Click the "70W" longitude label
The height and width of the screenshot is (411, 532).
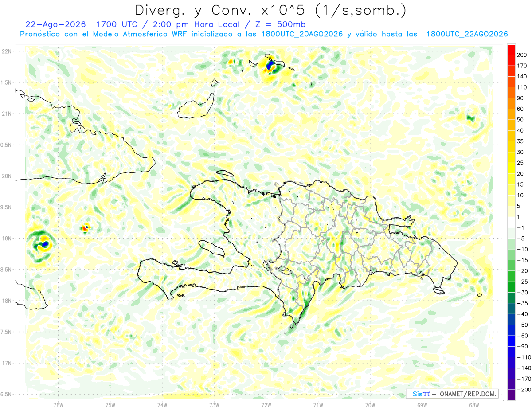tap(370, 405)
